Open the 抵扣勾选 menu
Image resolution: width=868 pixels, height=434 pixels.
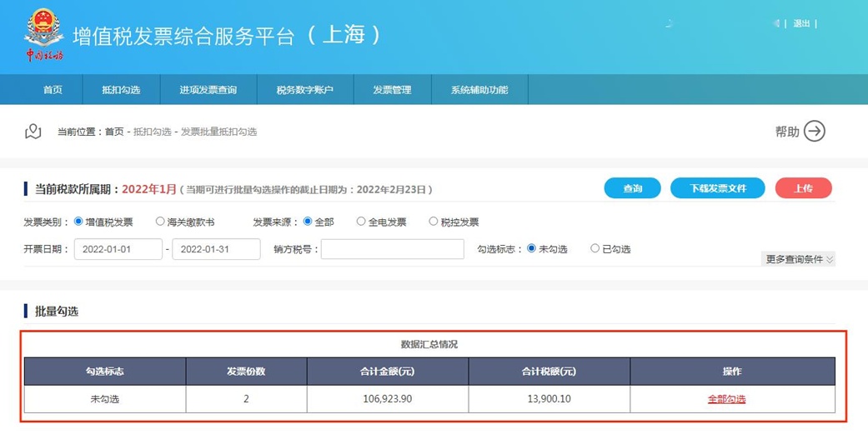point(121,90)
